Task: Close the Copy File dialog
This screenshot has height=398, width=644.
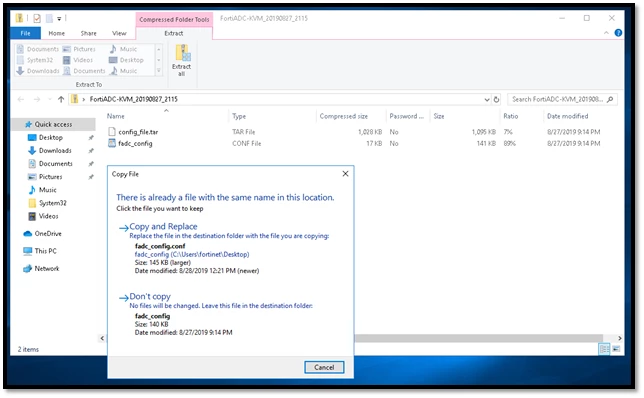Action: (345, 174)
